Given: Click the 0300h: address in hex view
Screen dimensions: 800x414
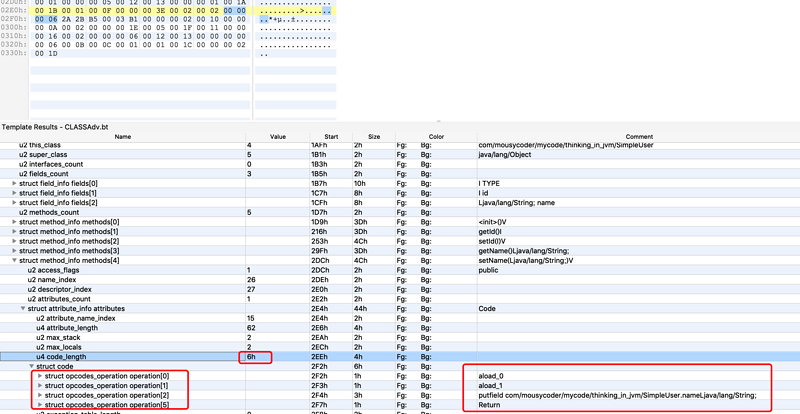Looking at the screenshot, I should point(14,28).
